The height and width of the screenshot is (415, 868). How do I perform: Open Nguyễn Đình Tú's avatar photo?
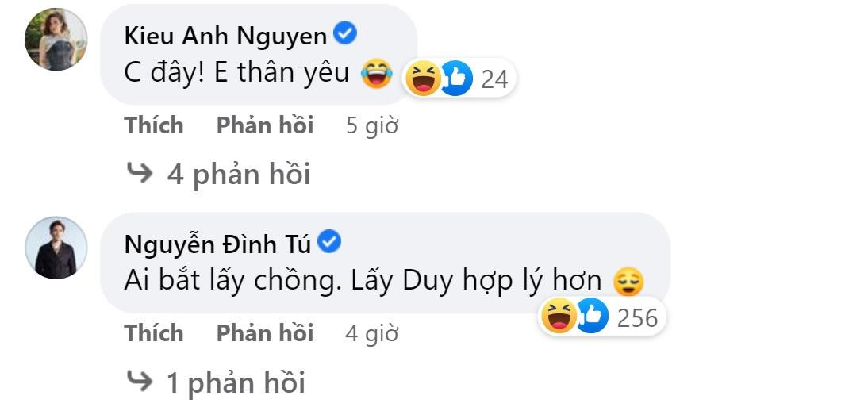(x=56, y=248)
